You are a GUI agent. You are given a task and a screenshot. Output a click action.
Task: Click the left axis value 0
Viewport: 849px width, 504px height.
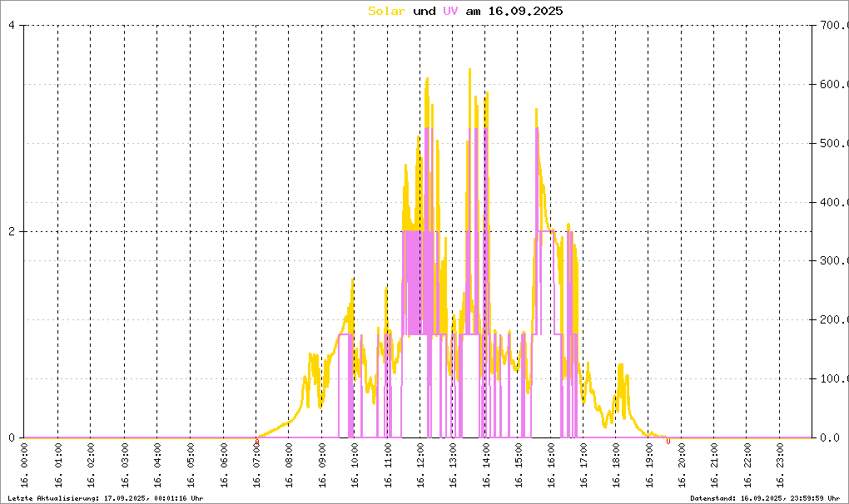point(12,437)
